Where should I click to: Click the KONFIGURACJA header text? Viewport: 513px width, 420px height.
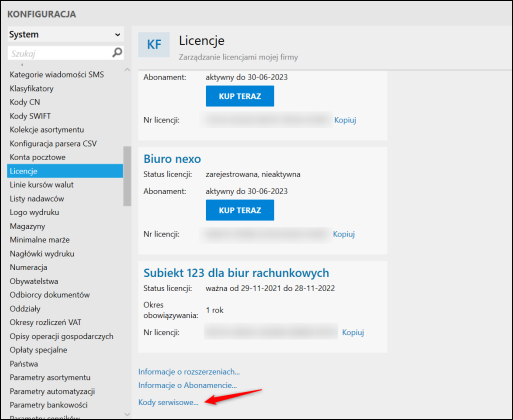click(x=42, y=14)
